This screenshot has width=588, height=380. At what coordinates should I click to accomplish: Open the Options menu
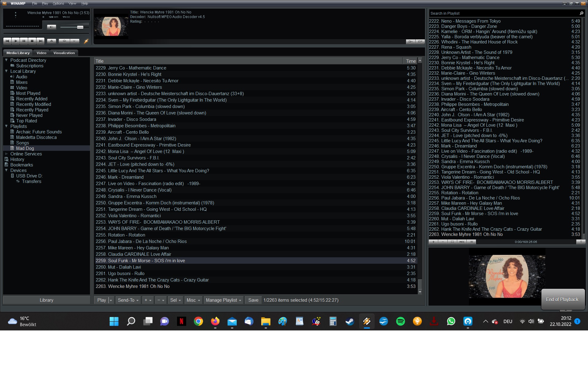(x=58, y=4)
